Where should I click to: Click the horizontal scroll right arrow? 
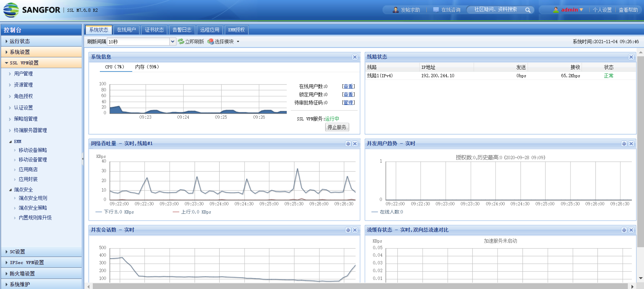coord(633,287)
